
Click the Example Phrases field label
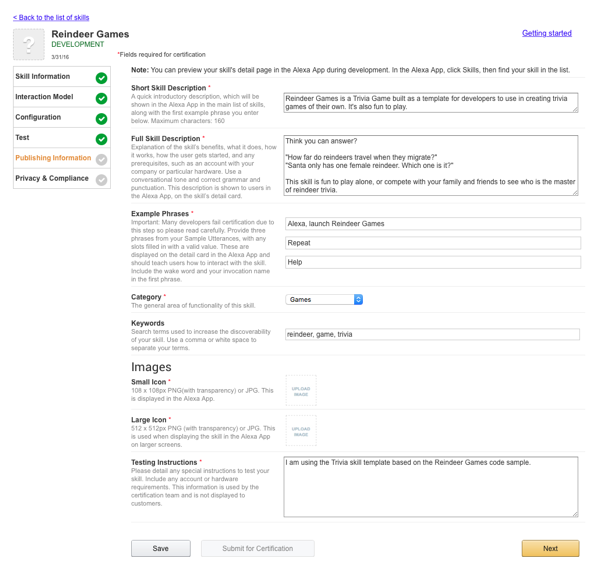click(160, 214)
